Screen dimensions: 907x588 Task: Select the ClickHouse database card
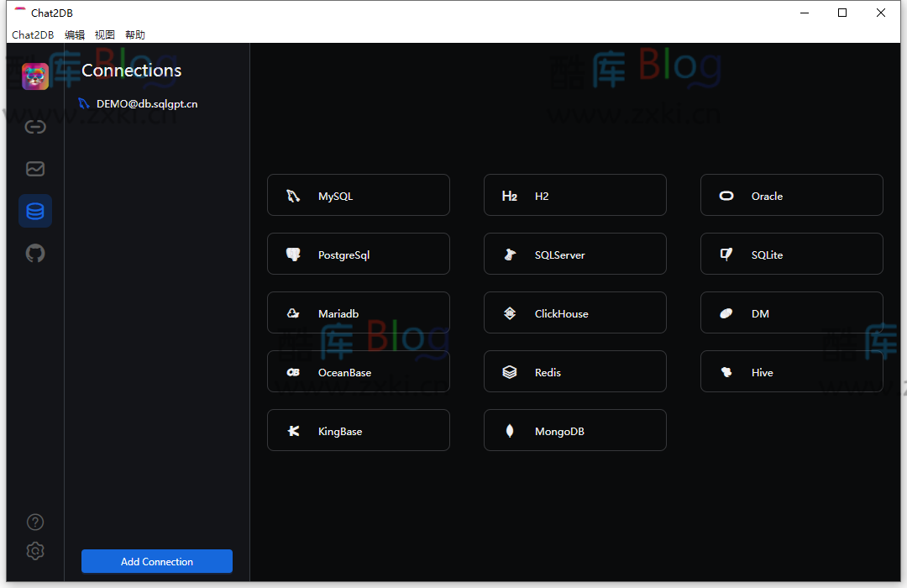[x=574, y=312]
